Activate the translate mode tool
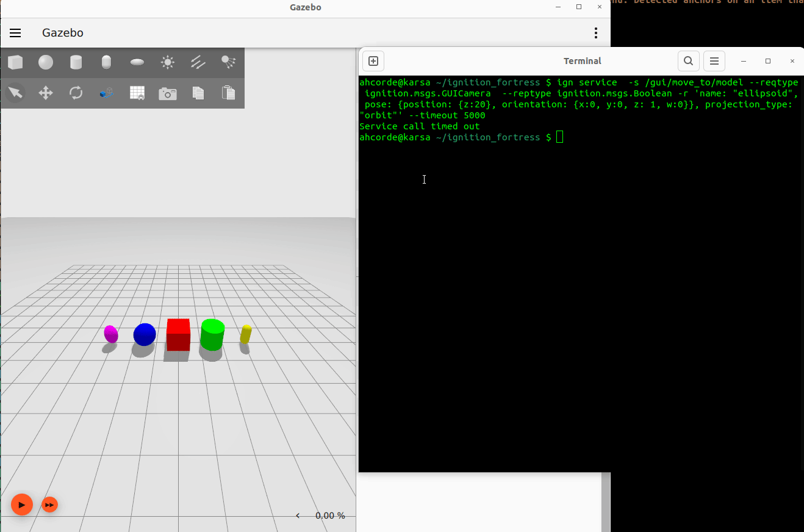The width and height of the screenshot is (804, 532). tap(46, 93)
